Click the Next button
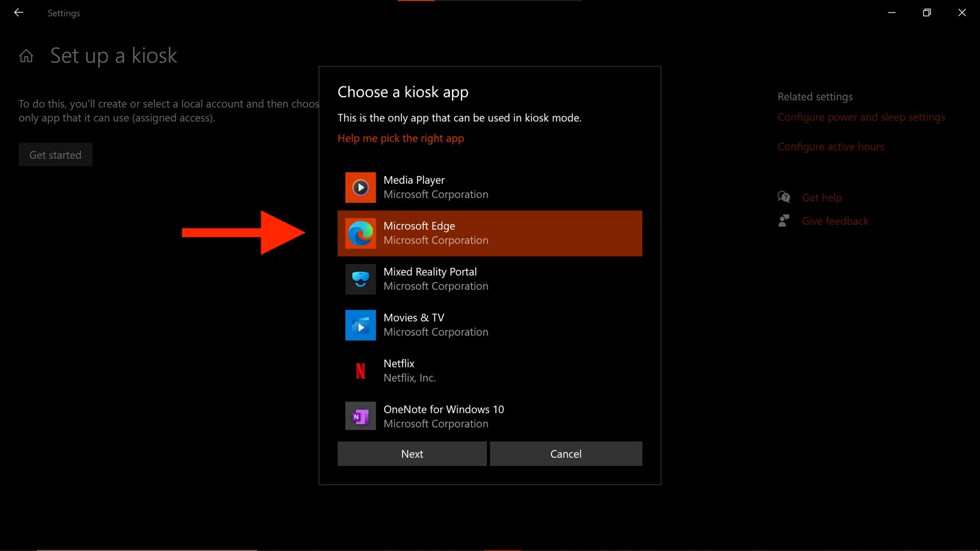980x551 pixels. point(412,454)
